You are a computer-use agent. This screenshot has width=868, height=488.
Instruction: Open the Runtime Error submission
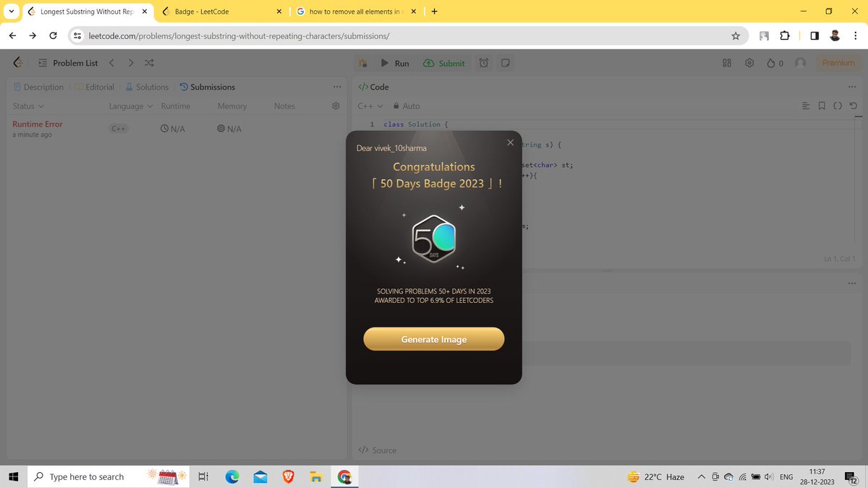tap(38, 124)
